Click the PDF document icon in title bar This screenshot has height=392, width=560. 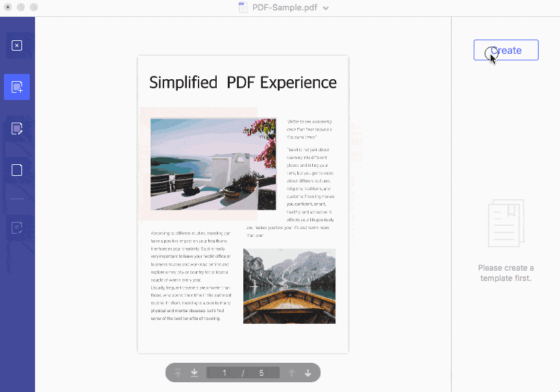pos(243,8)
